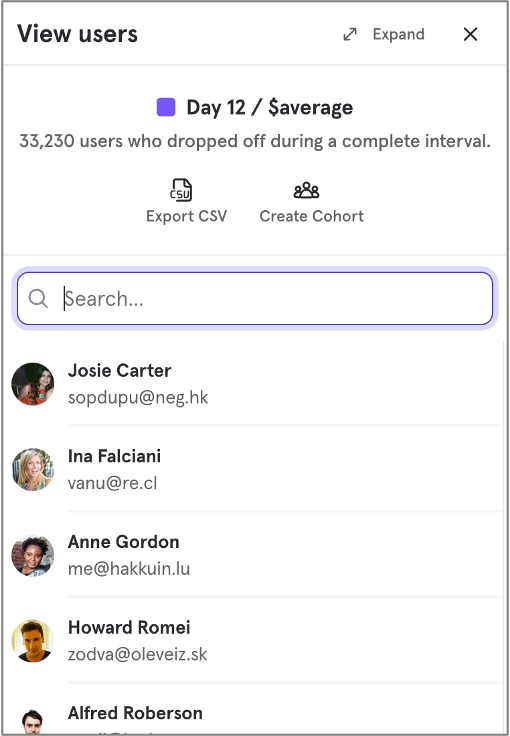This screenshot has height=736, width=510.
Task: Select email me@hakkuin.lu under Anne Gordon
Action: point(129,569)
